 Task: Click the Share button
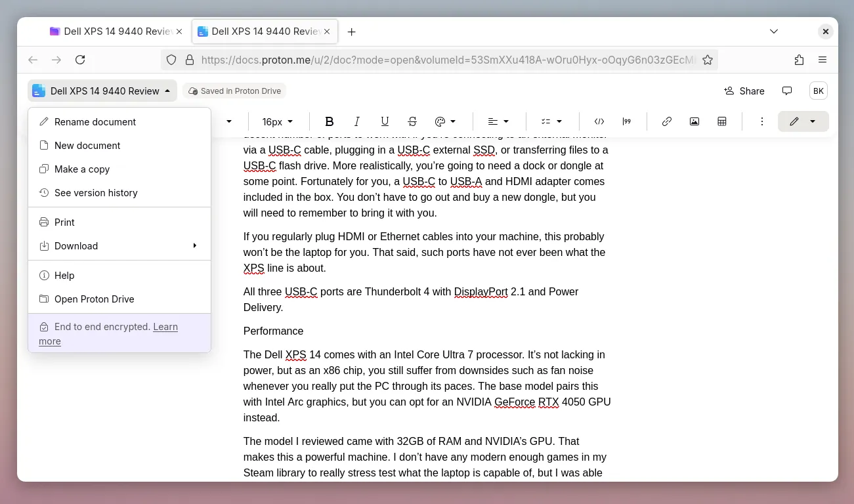coord(744,91)
